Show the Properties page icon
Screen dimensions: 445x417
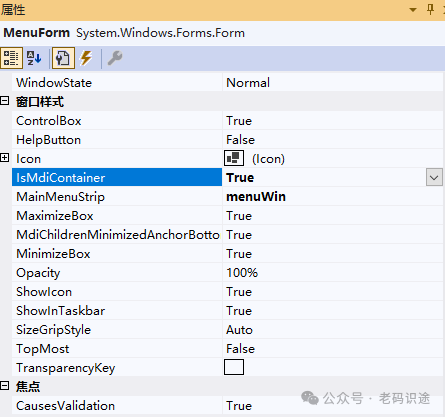(x=63, y=58)
